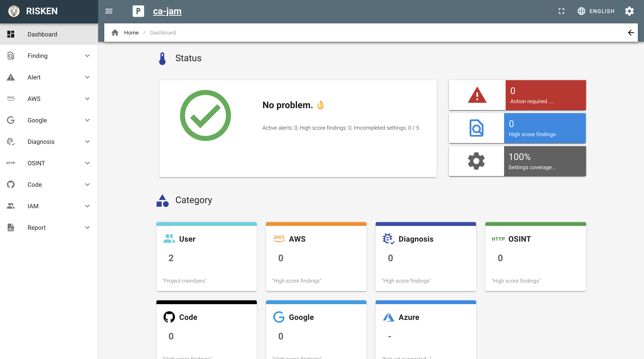Click the GitHub icon in Code card
The image size is (644, 359).
tap(169, 317)
